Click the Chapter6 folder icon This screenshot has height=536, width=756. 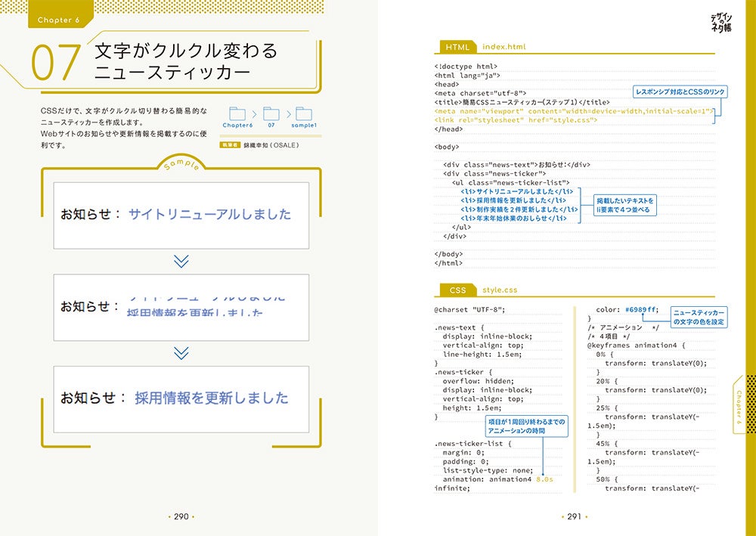(237, 113)
